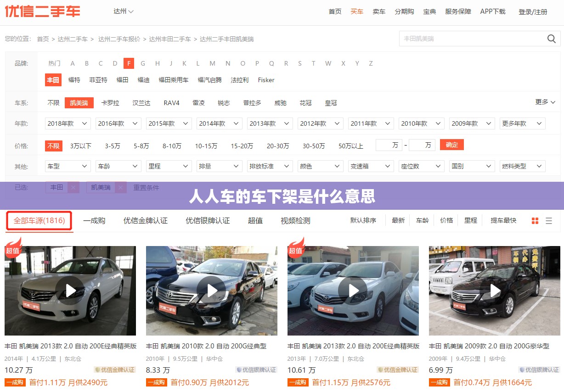Open the 国别 filter dropdown

(x=472, y=166)
